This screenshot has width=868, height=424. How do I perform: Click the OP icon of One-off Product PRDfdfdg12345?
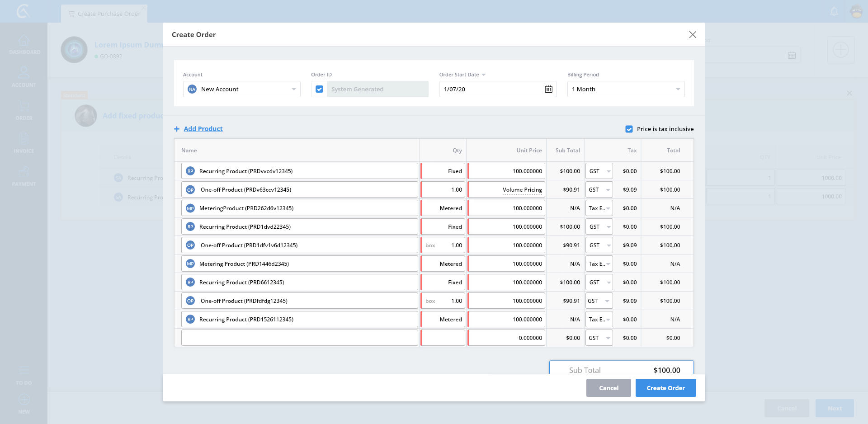point(190,301)
